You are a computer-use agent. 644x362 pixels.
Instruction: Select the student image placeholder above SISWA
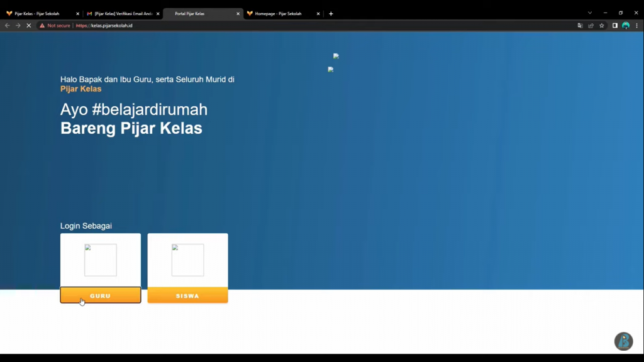(187, 260)
